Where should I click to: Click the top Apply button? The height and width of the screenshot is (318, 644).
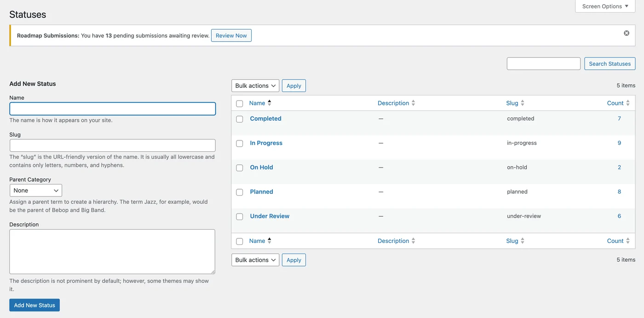click(x=294, y=86)
